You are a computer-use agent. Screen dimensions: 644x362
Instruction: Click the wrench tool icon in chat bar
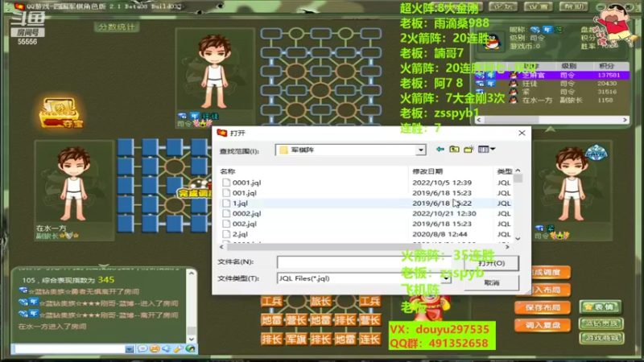178,349
